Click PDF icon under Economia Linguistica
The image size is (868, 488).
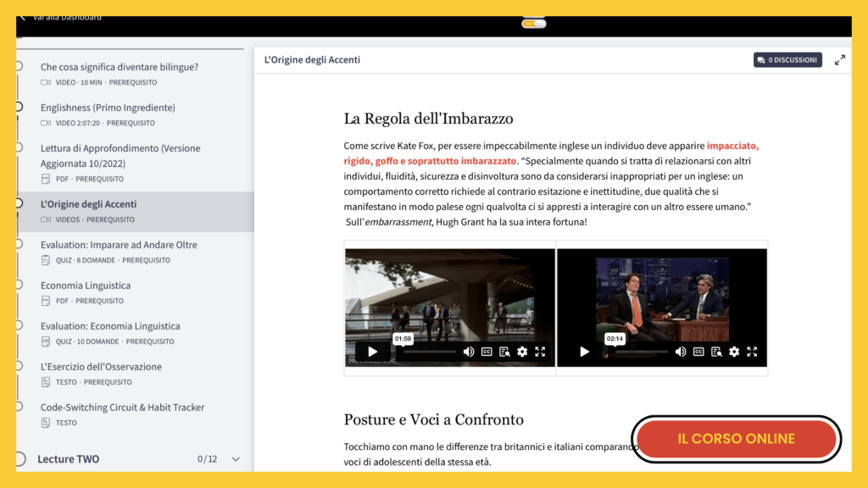pos(46,301)
